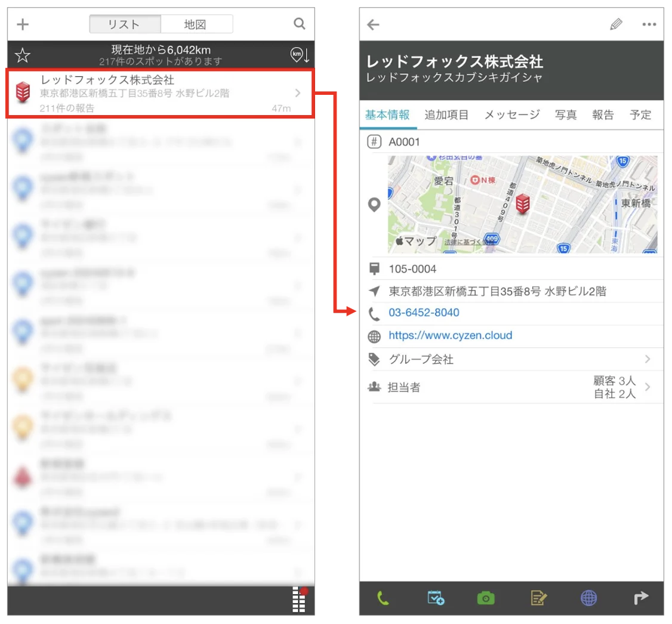The width and height of the screenshot is (672, 624).
Task: Edit spot with the pencil icon
Action: pos(616,24)
